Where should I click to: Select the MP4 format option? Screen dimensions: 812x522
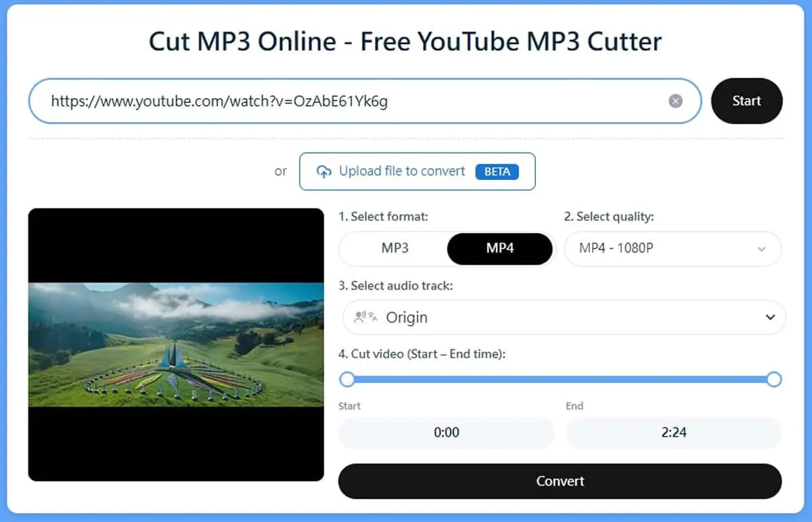click(500, 248)
